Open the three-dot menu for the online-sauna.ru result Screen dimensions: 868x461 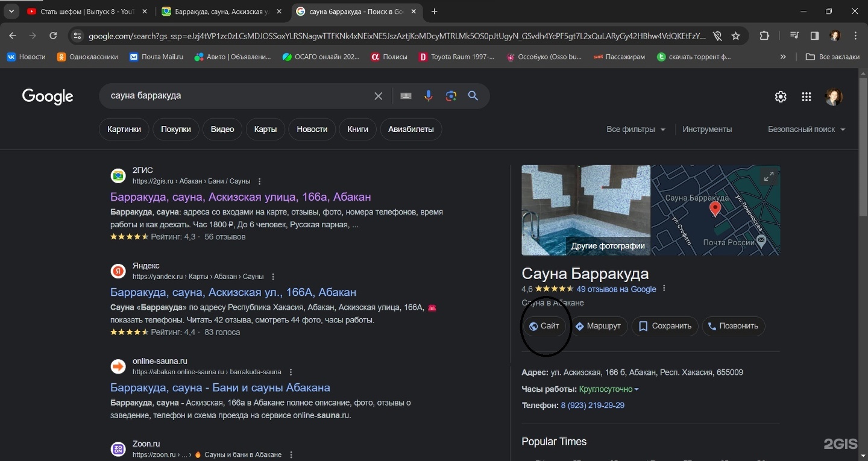[291, 372]
